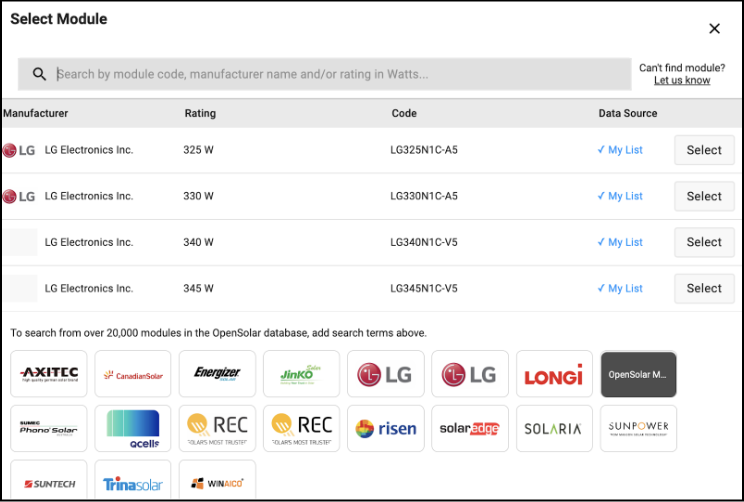Close the Select Module dialog

[714, 28]
